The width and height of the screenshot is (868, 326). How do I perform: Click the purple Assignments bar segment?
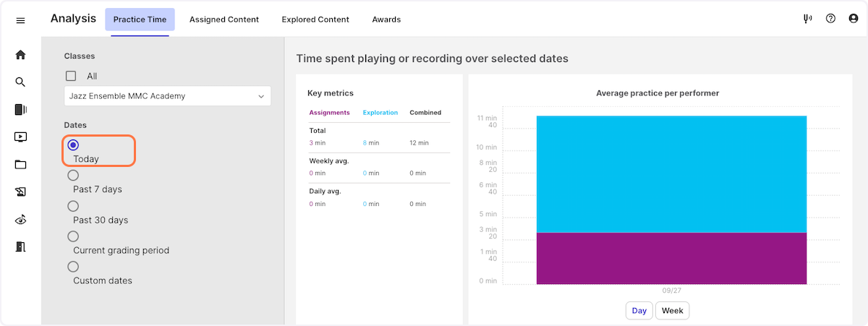click(671, 258)
